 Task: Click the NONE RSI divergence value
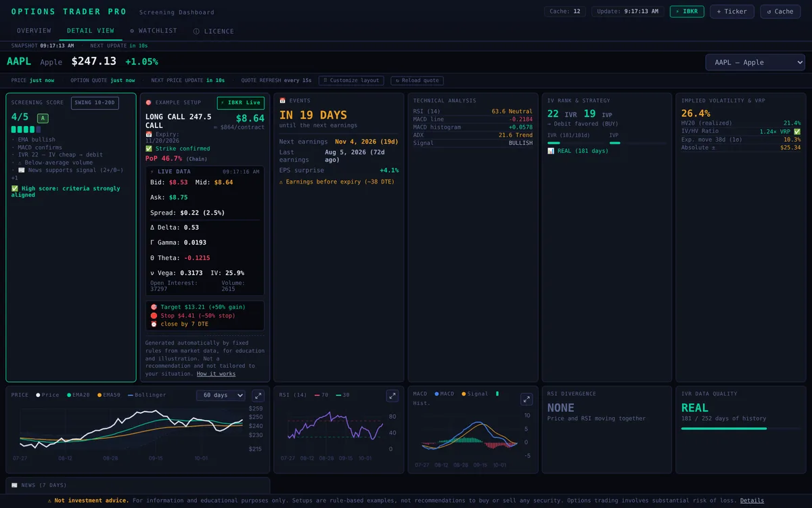point(561,408)
